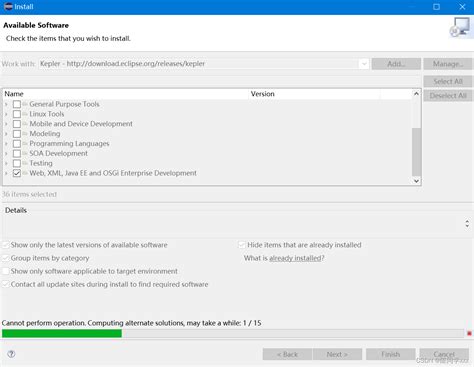The width and height of the screenshot is (474, 367).
Task: Expand the SOA Development category
Action: 6,154
